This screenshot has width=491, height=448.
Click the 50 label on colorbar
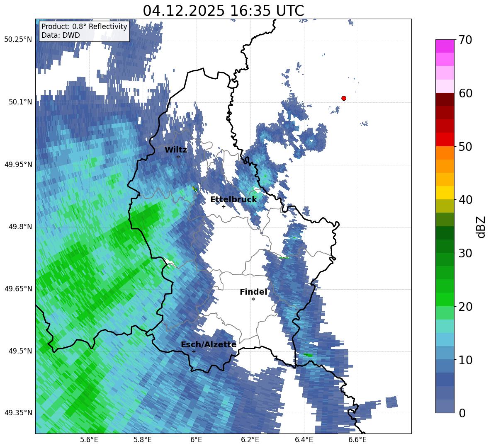pos(465,146)
